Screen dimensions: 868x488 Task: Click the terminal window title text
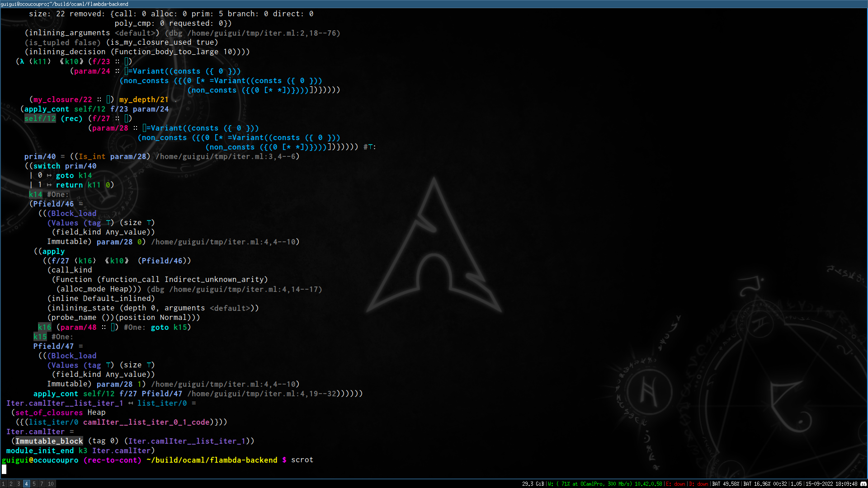coord(64,4)
